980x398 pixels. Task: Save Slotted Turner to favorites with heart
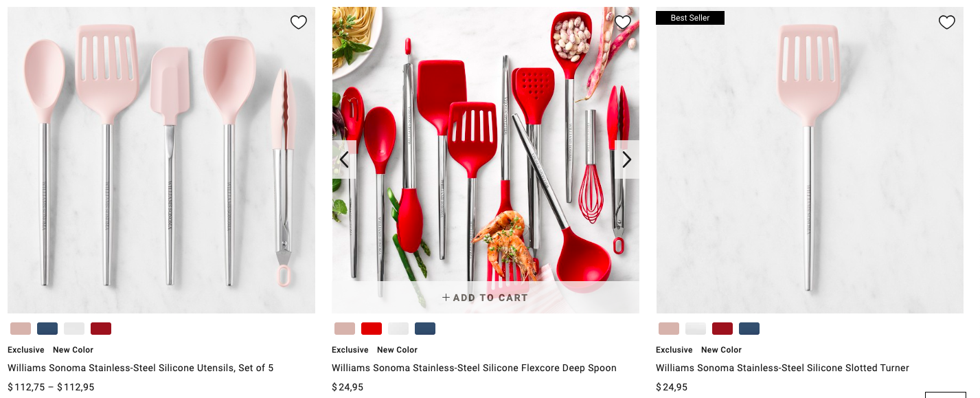947,23
